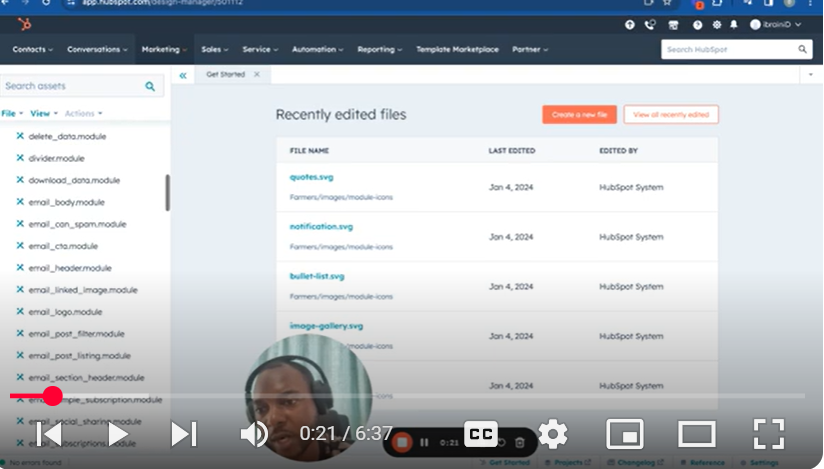Open the calling phone icon

651,25
